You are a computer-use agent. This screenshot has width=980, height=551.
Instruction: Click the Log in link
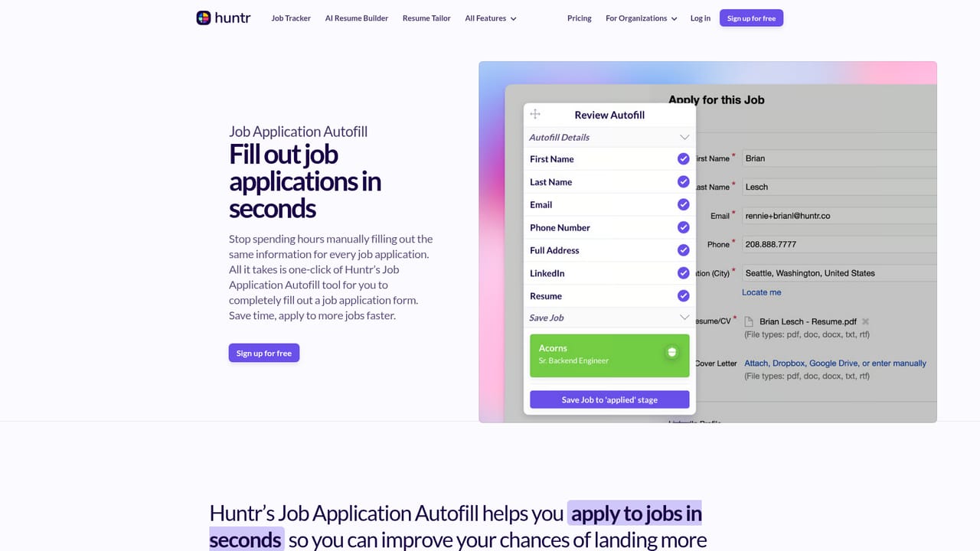[701, 18]
